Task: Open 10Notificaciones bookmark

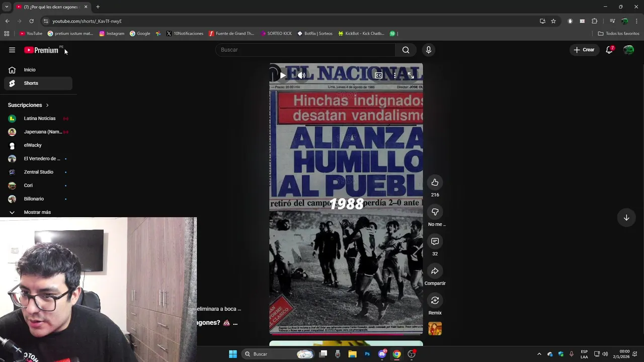Action: [x=185, y=34]
